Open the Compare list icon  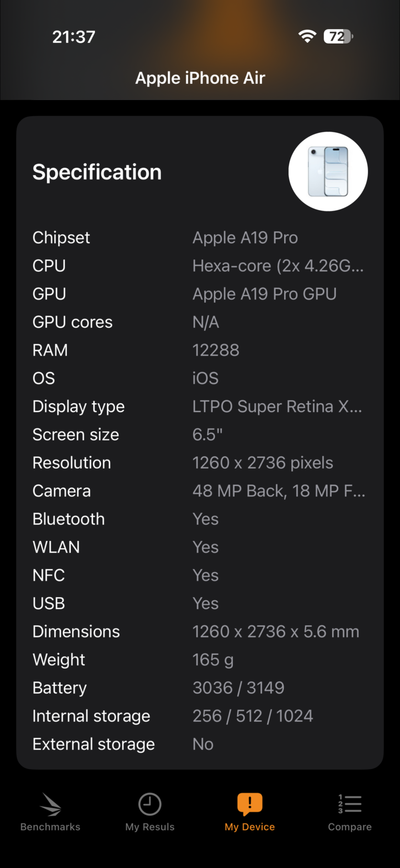pos(350,804)
